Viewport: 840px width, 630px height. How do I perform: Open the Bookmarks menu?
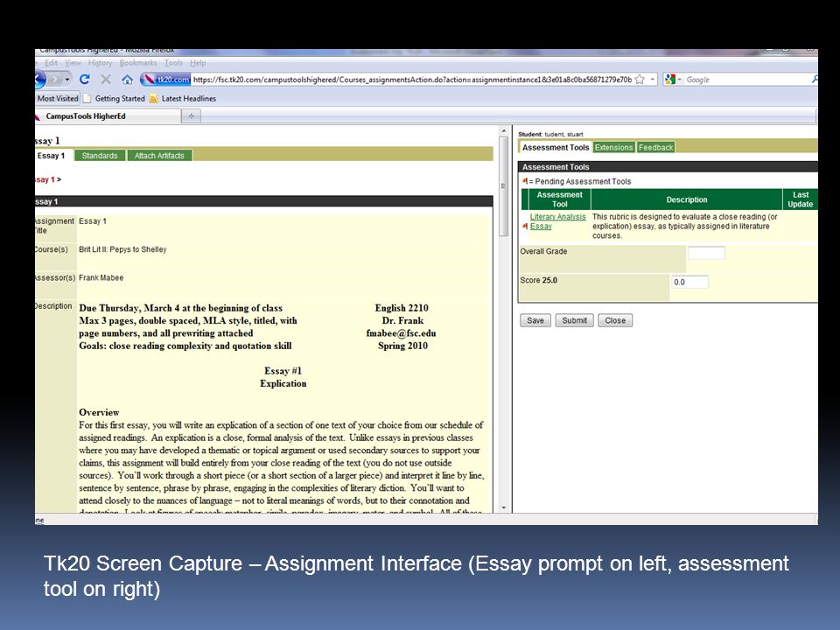138,63
